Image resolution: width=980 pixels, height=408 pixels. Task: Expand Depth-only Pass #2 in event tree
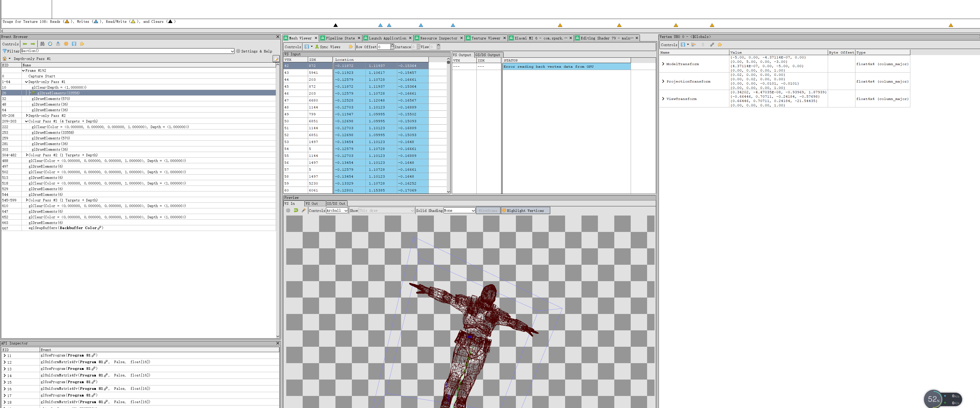27,115
